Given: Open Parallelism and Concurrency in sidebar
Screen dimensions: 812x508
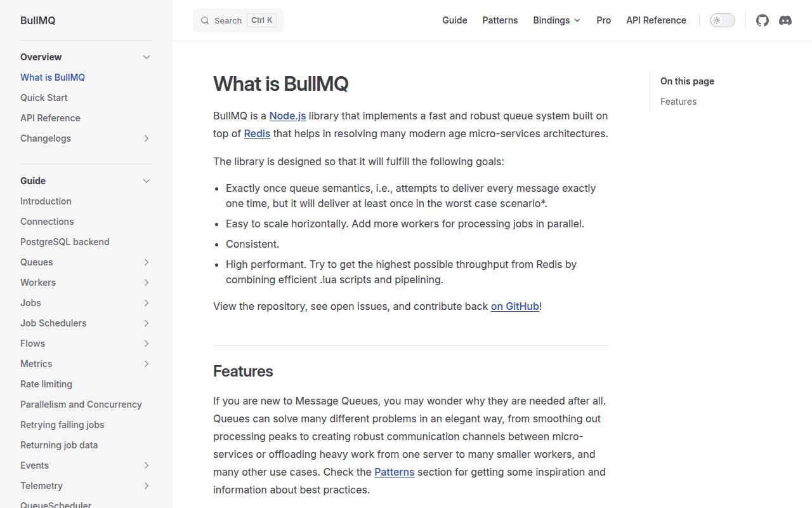Looking at the screenshot, I should point(81,404).
